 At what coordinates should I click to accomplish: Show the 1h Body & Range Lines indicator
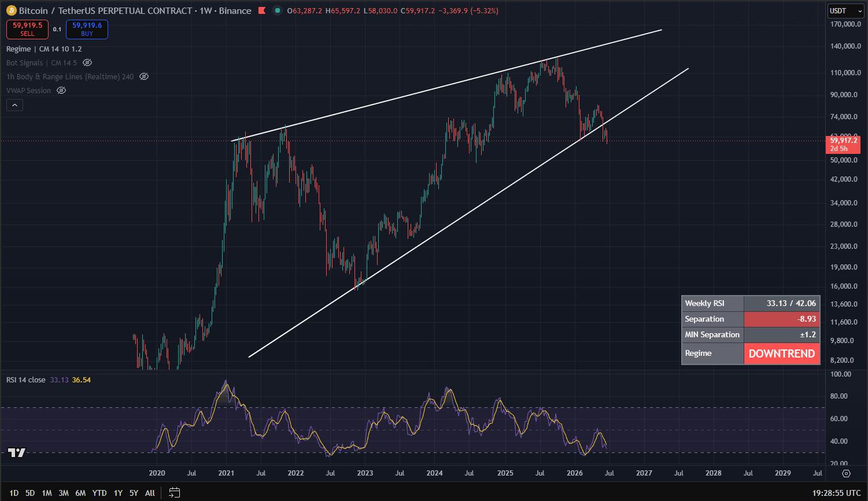tap(145, 76)
